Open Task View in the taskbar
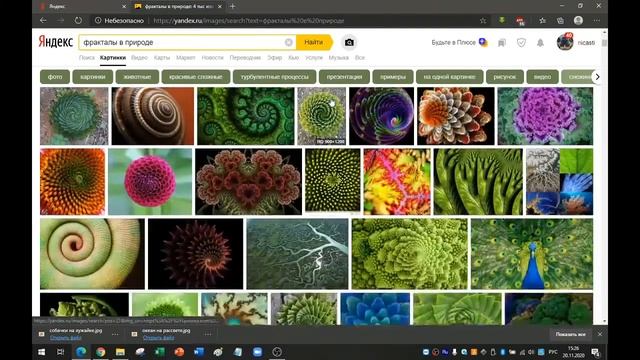 [60, 352]
